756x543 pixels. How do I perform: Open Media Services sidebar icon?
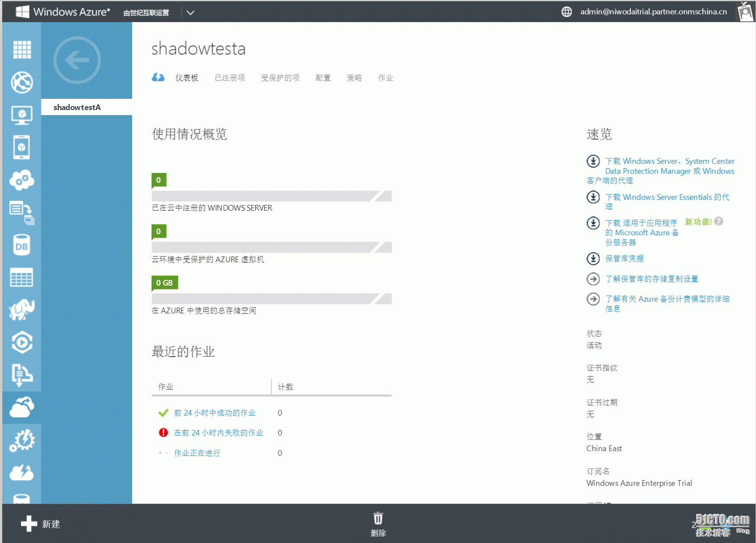click(x=22, y=342)
